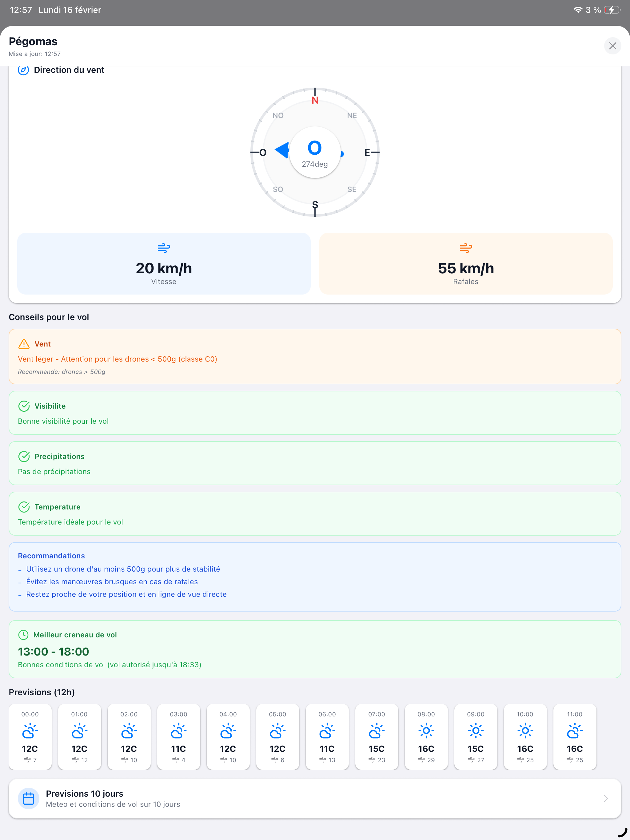Screen dimensions: 630x840
Task: Click the Pégomas title
Action: click(33, 42)
